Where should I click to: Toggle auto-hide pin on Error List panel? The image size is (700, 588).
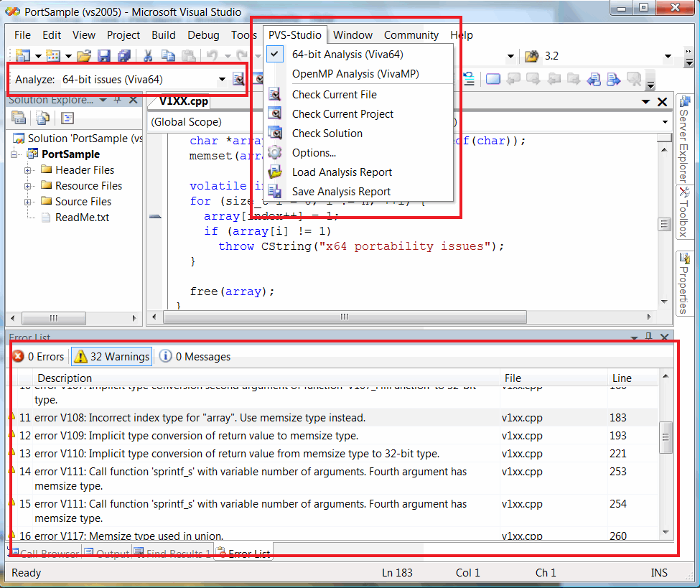tap(648, 337)
